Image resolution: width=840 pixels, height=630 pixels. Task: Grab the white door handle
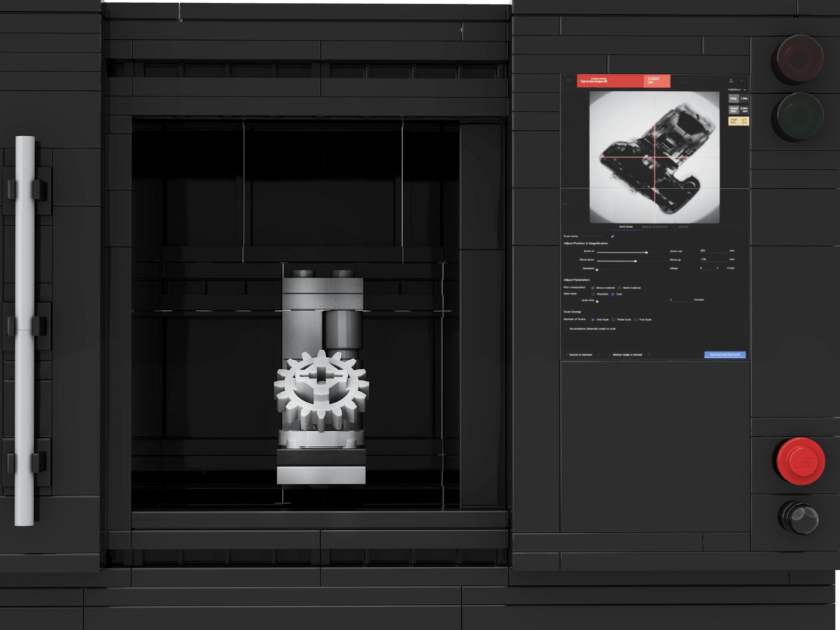coord(24,330)
